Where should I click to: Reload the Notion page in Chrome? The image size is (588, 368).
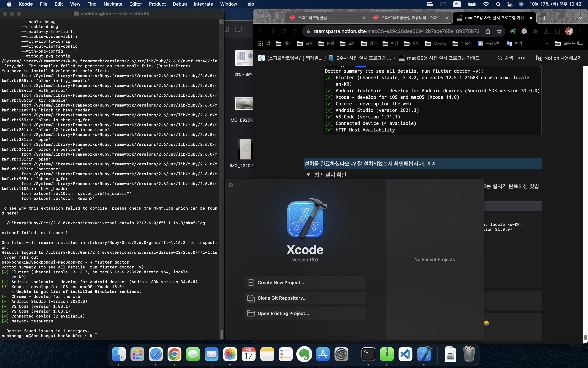pos(283,31)
